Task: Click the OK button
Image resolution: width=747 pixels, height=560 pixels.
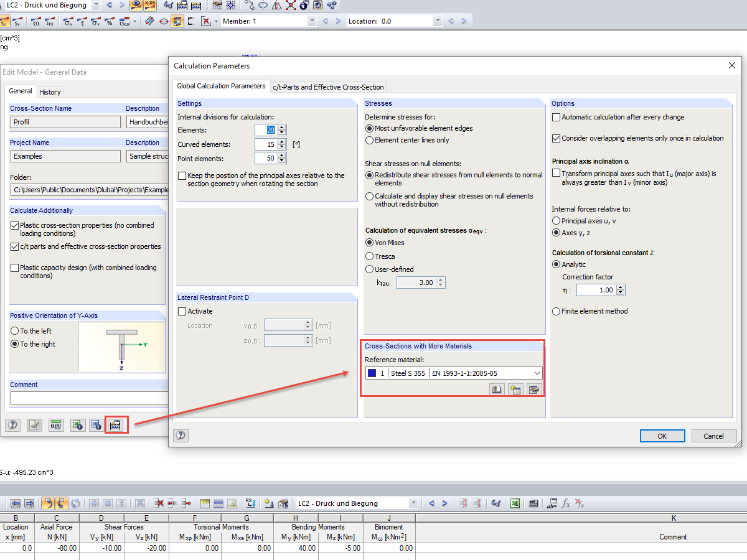Action: (x=662, y=436)
